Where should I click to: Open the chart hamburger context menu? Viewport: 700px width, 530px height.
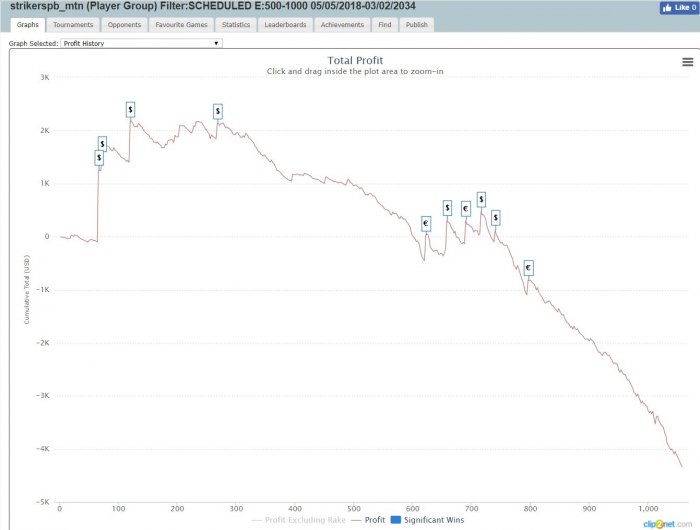[x=688, y=62]
